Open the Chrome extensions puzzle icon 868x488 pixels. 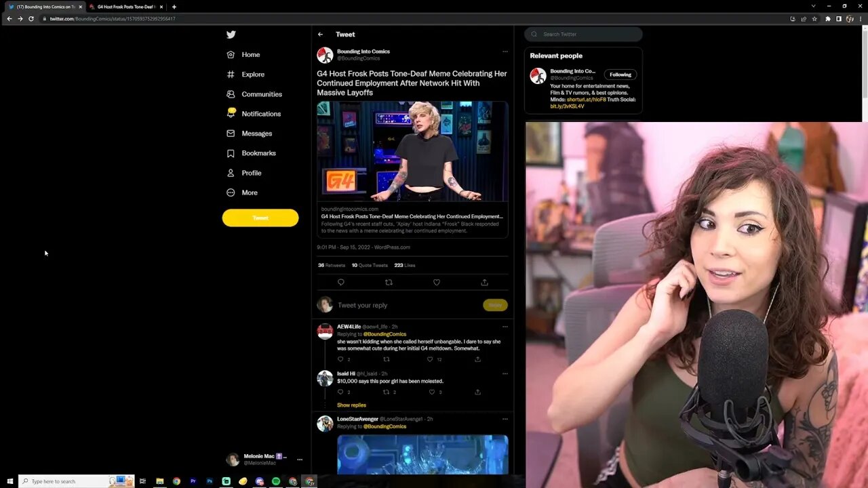pos(828,19)
